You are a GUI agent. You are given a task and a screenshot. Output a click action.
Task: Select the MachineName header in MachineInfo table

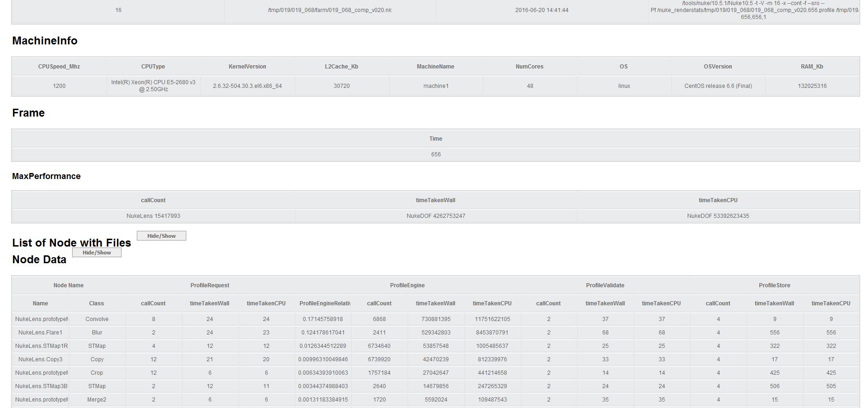point(435,67)
